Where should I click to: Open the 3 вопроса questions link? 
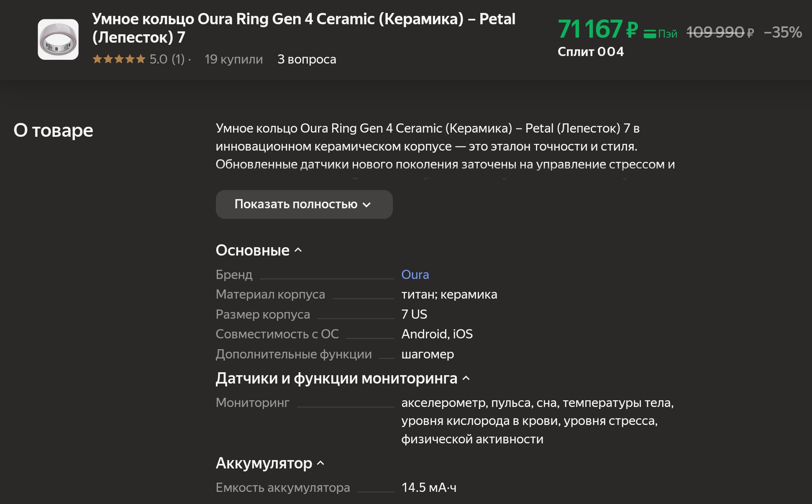307,59
